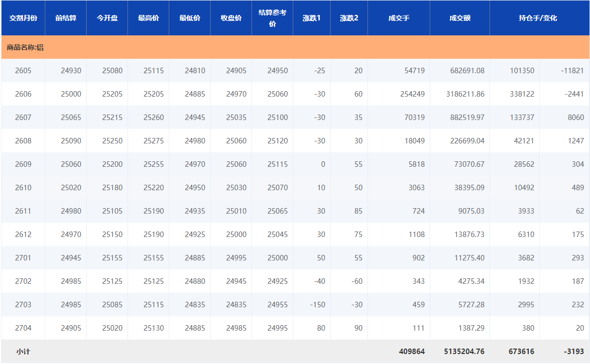Image resolution: width=590 pixels, height=364 pixels.
Task: Select the 成交额 column header
Action: [460, 18]
